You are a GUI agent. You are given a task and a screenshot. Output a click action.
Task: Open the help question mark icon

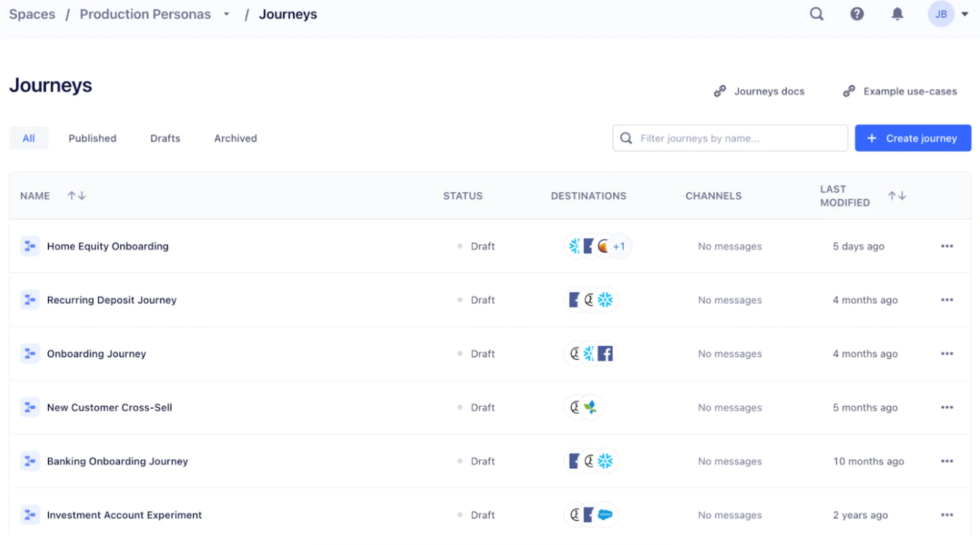tap(857, 14)
